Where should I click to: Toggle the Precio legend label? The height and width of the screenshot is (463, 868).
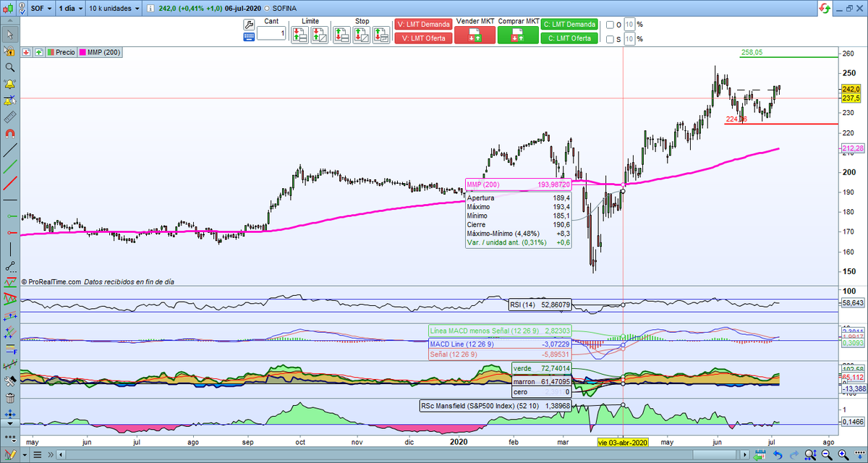pyautogui.click(x=61, y=52)
